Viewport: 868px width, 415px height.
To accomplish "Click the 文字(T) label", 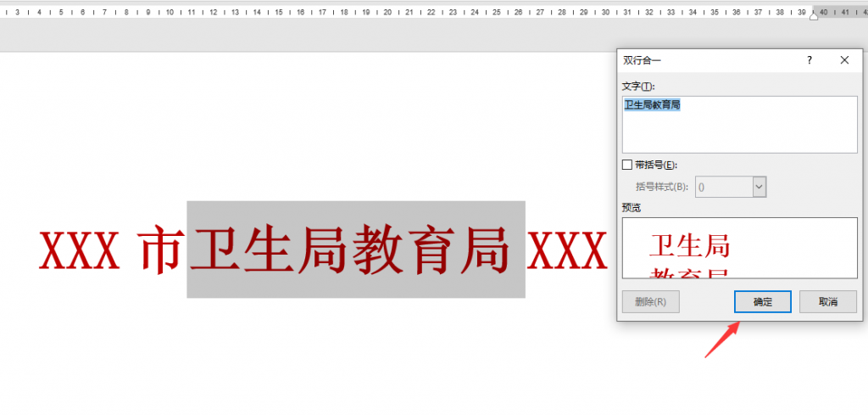I will tap(639, 87).
